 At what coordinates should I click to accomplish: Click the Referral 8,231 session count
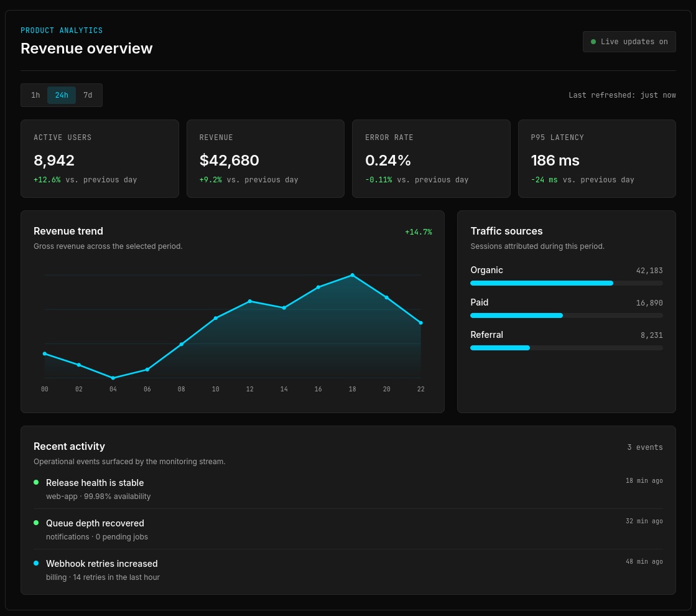click(652, 335)
